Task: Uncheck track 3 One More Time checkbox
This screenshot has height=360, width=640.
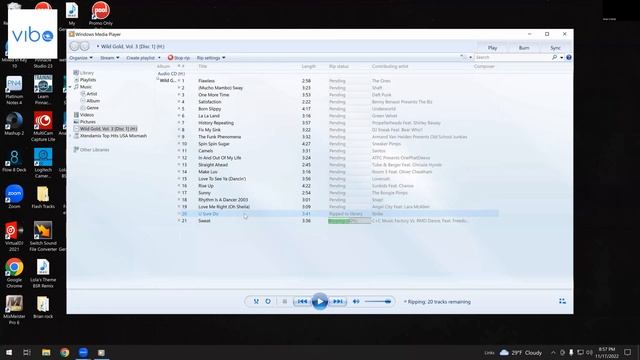Action: (x=179, y=95)
